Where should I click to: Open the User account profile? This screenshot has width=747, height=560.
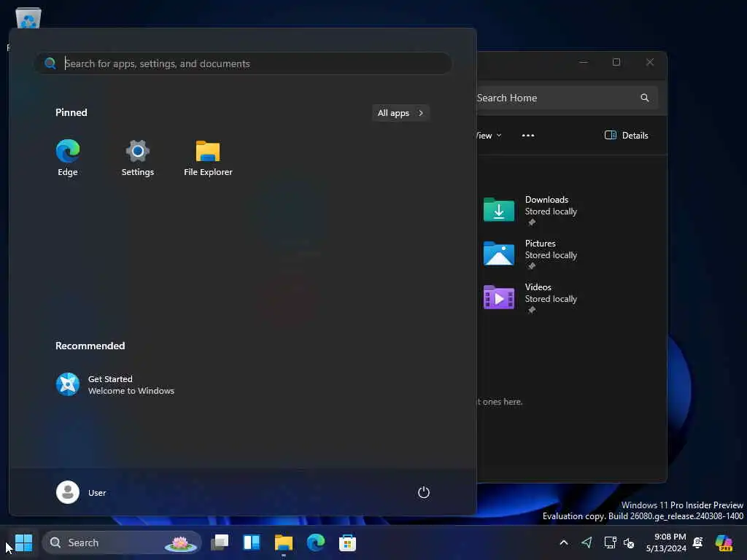(x=82, y=492)
